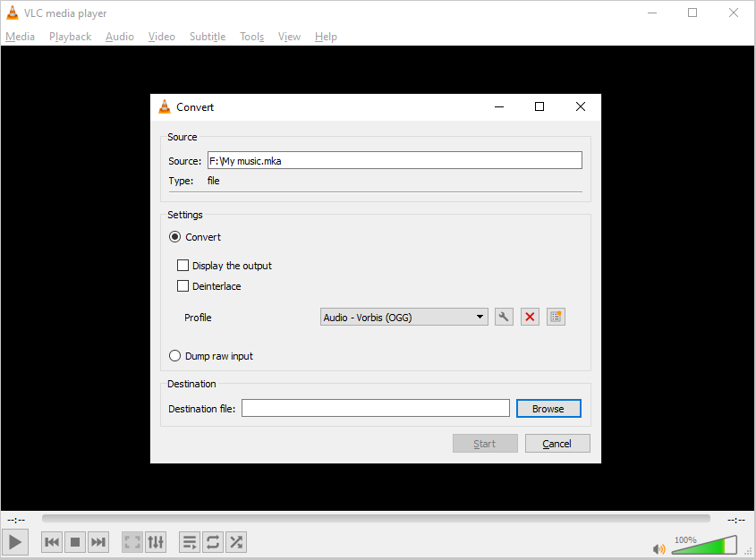Click the Start button
Image resolution: width=756 pixels, height=560 pixels.
pos(485,444)
